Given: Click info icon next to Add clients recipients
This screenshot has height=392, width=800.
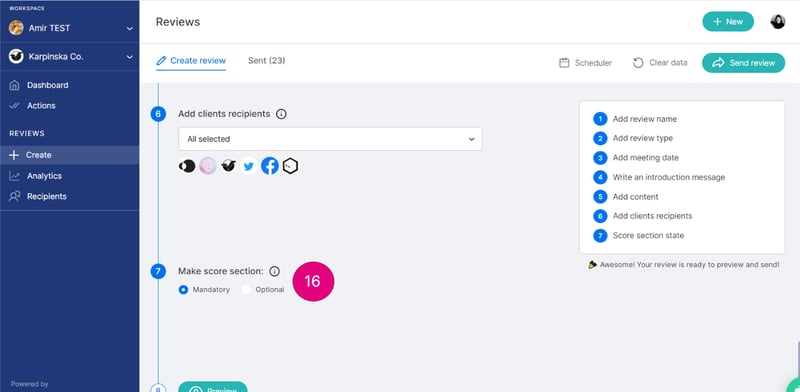Looking at the screenshot, I should [281, 114].
